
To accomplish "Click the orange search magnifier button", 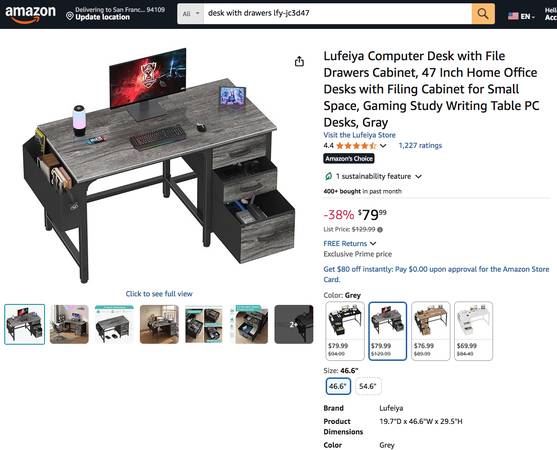I will coord(483,14).
